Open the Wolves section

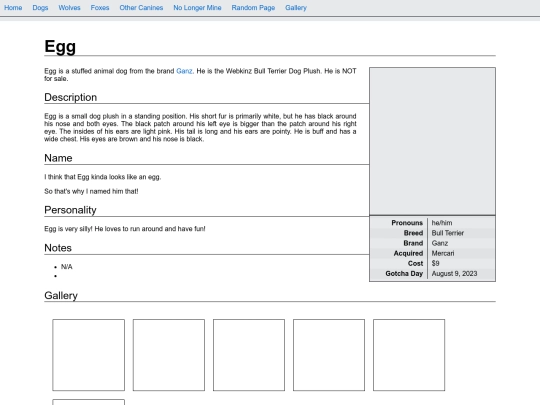tap(69, 8)
